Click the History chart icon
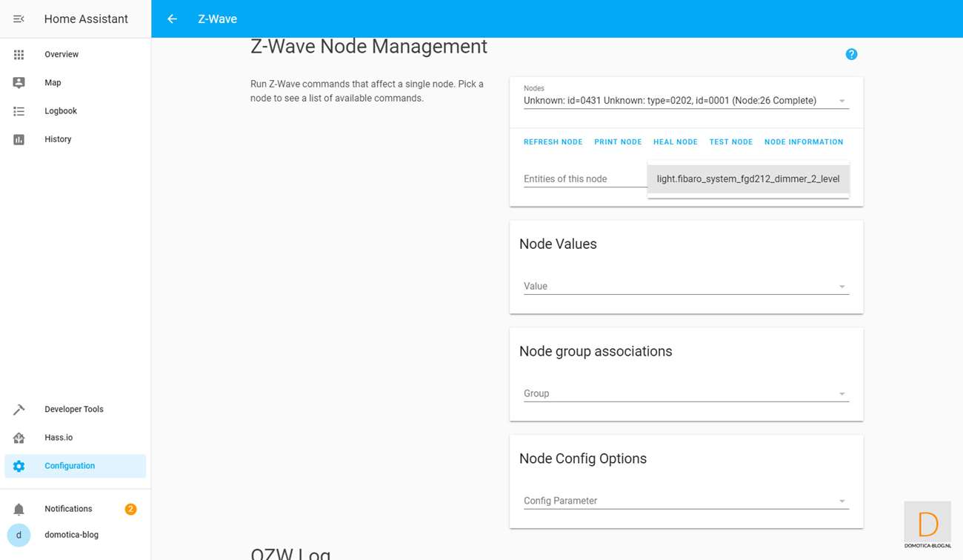 [19, 139]
